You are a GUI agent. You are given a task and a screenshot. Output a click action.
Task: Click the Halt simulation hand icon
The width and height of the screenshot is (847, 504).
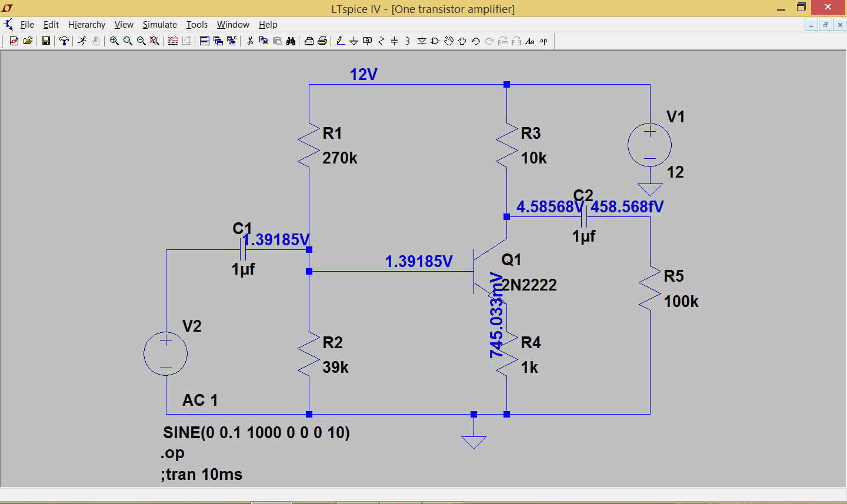pyautogui.click(x=95, y=41)
